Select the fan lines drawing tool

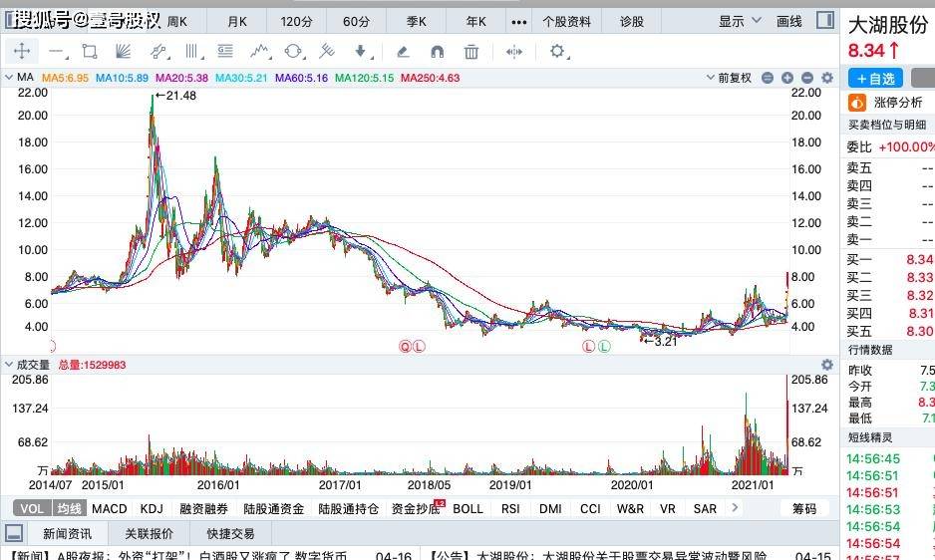click(x=123, y=51)
